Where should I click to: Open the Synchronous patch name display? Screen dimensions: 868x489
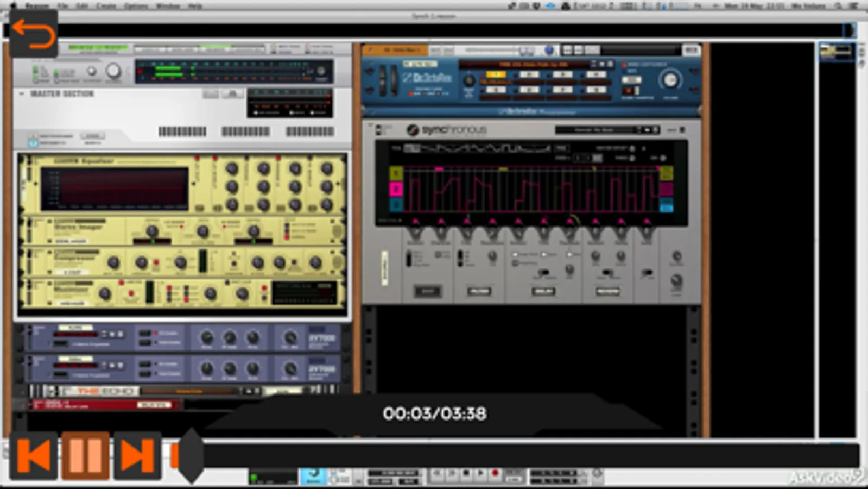596,130
